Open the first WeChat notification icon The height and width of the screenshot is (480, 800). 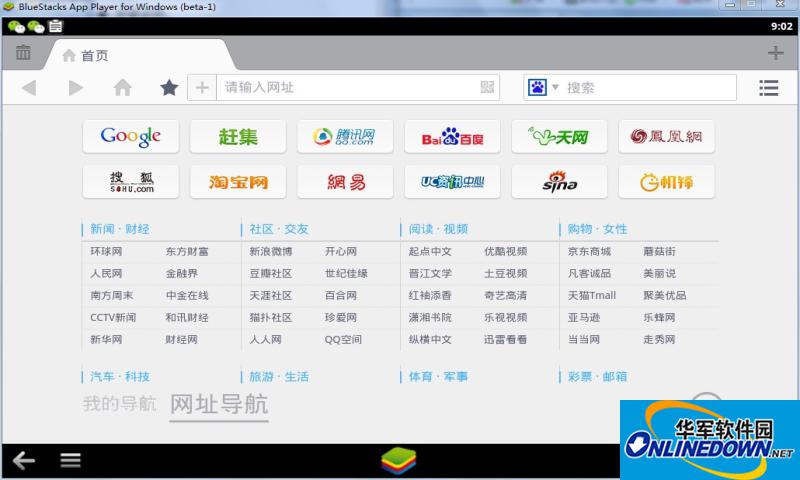[x=16, y=27]
